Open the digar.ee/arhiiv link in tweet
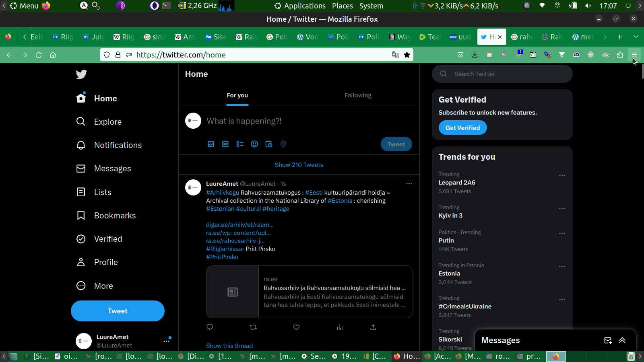Screen dimensions: 644x362 coord(240,225)
